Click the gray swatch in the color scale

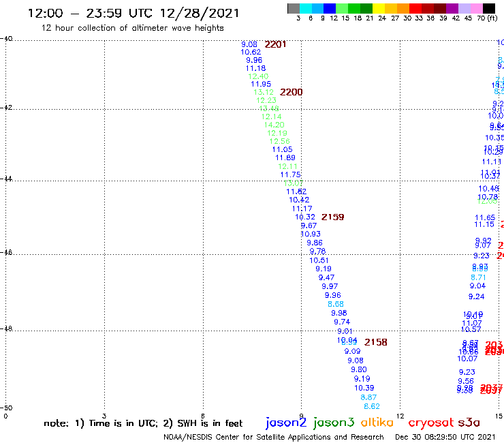[x=294, y=8]
